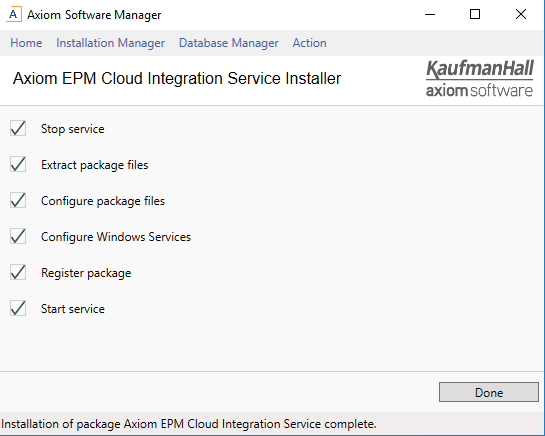Open the Installation Manager menu
The height and width of the screenshot is (436, 545).
(x=111, y=43)
